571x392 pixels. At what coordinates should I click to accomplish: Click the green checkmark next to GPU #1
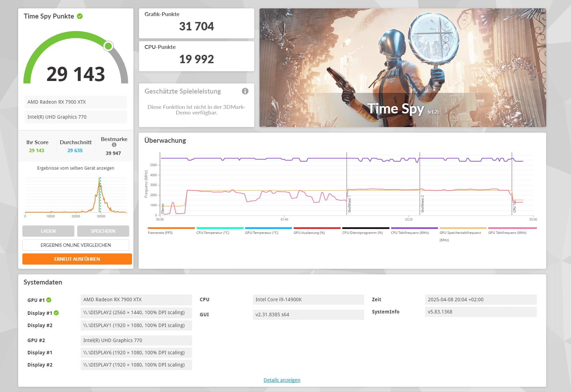pyautogui.click(x=49, y=300)
